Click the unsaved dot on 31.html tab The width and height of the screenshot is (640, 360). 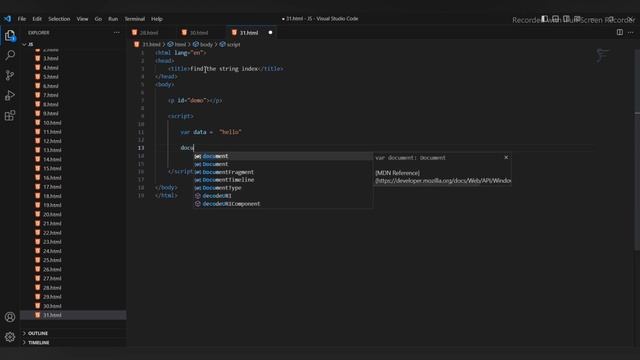point(270,33)
